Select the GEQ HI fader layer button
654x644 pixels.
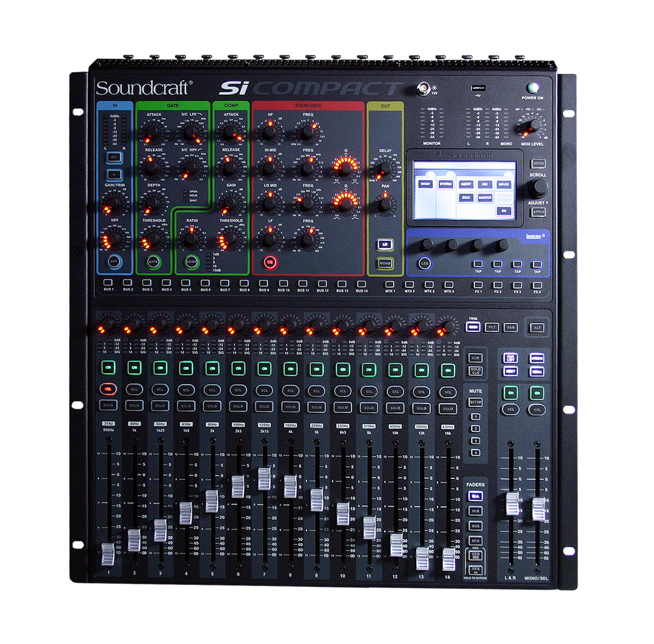[x=475, y=570]
